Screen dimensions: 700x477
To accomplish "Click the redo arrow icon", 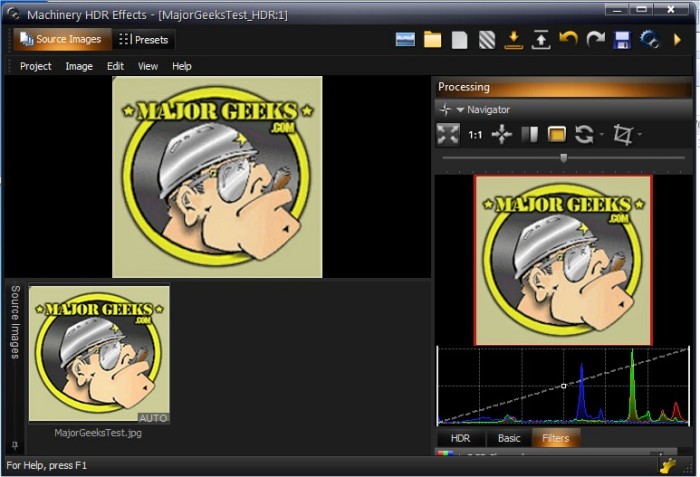I will (x=595, y=40).
